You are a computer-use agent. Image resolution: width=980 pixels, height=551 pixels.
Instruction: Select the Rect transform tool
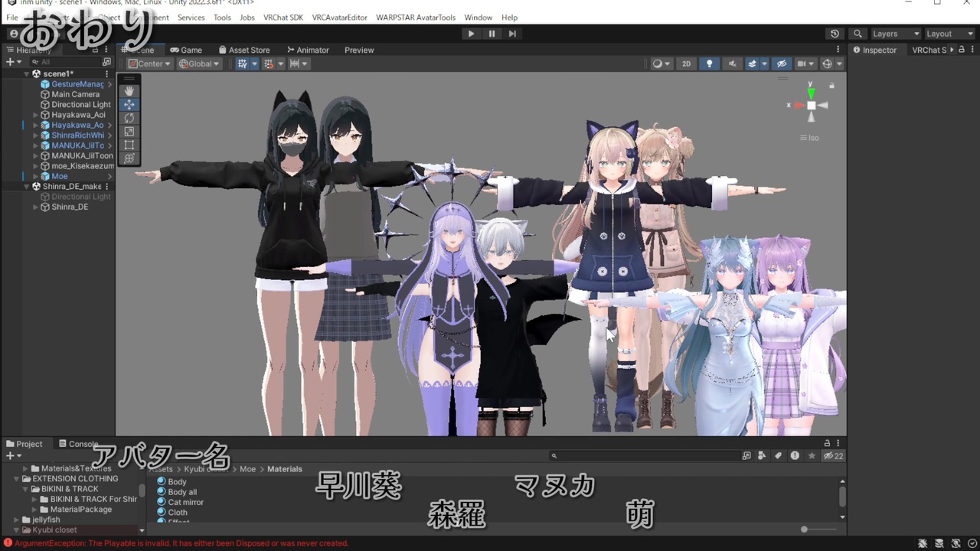click(x=129, y=145)
